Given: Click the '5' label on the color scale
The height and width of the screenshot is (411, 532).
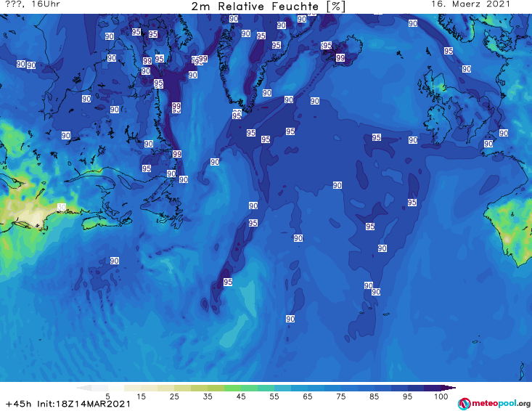Looking at the screenshot, I should pos(107,396).
